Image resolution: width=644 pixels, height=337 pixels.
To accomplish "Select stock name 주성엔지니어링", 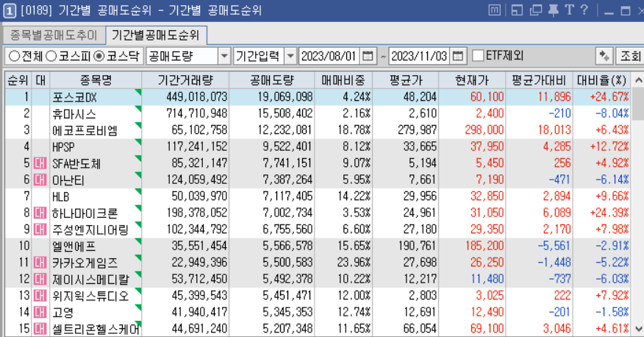I will (90, 230).
